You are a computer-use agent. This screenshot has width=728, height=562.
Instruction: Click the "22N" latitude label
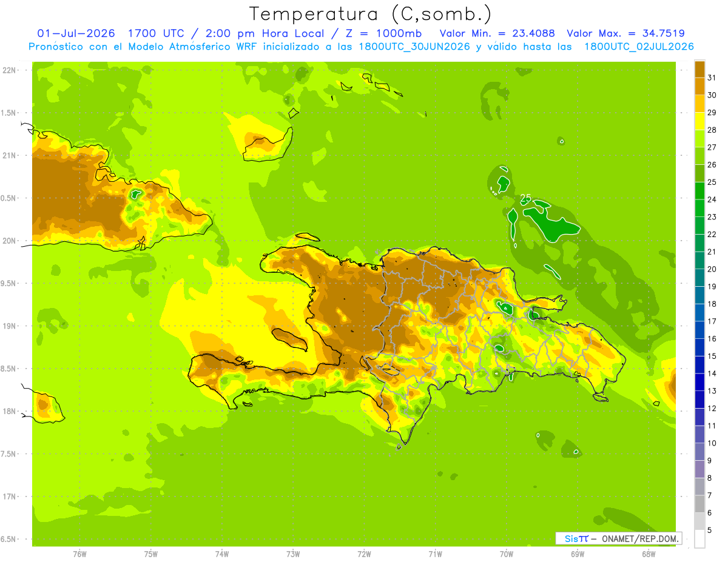(10, 70)
